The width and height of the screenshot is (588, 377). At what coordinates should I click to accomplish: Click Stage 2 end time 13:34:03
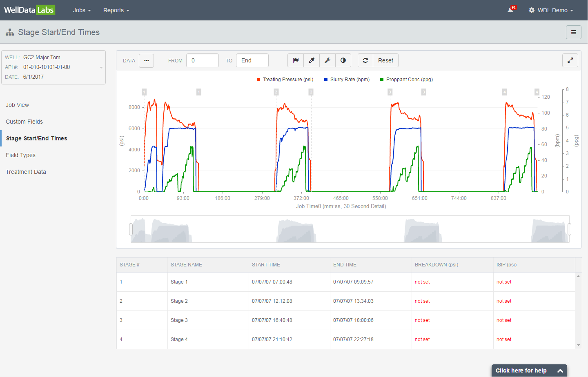353,301
